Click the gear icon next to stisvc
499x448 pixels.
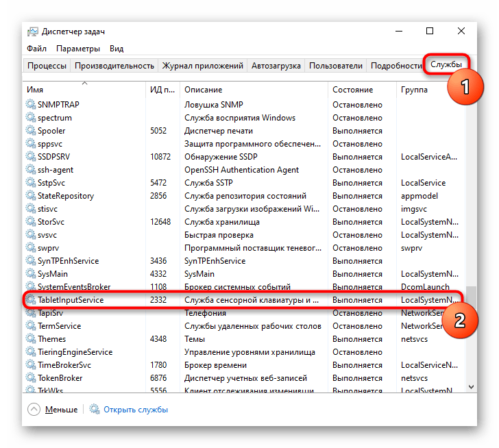point(31,208)
